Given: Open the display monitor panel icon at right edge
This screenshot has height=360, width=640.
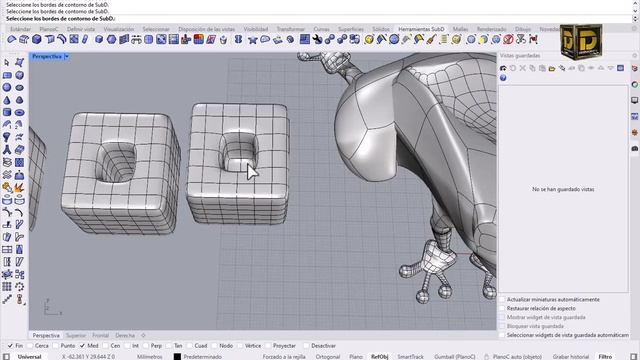Looking at the screenshot, I should 634,100.
